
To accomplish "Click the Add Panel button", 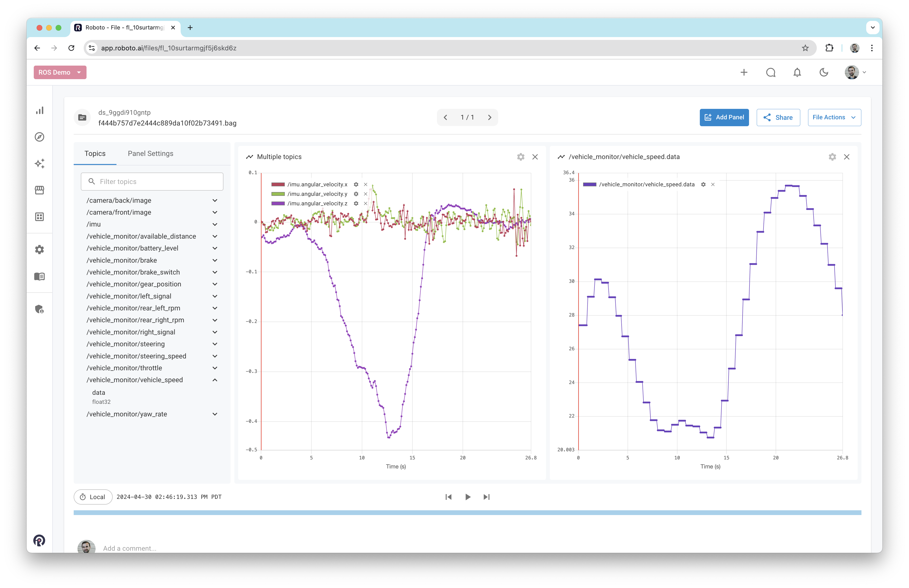I will click(x=724, y=118).
